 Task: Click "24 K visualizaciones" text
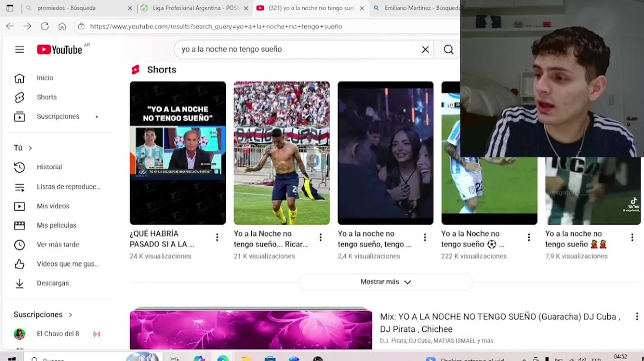coord(160,256)
